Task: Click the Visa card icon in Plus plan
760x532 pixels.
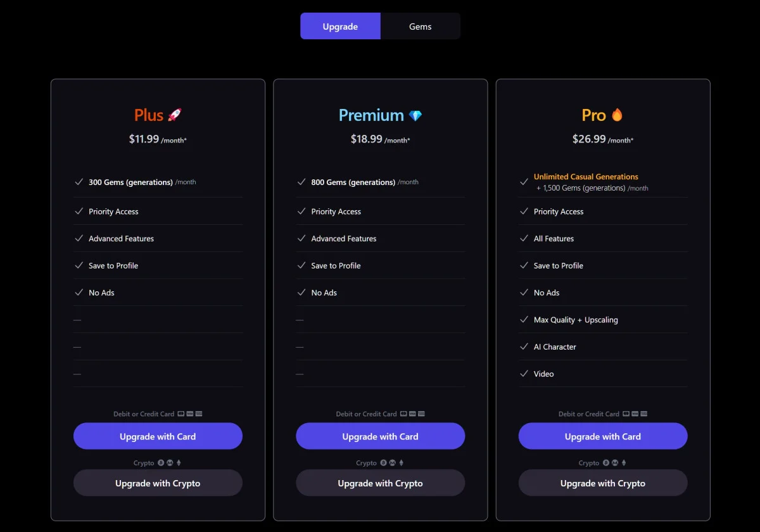Action: [190, 414]
